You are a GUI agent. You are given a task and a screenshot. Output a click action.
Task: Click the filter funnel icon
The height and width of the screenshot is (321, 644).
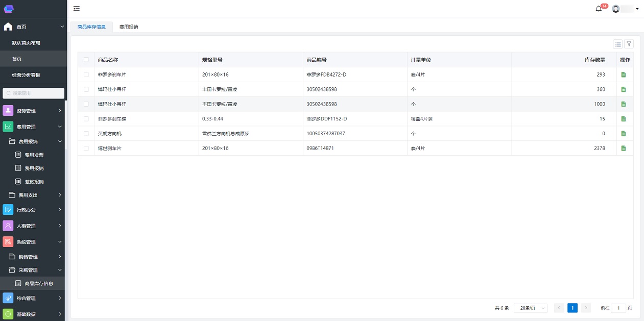pos(629,44)
